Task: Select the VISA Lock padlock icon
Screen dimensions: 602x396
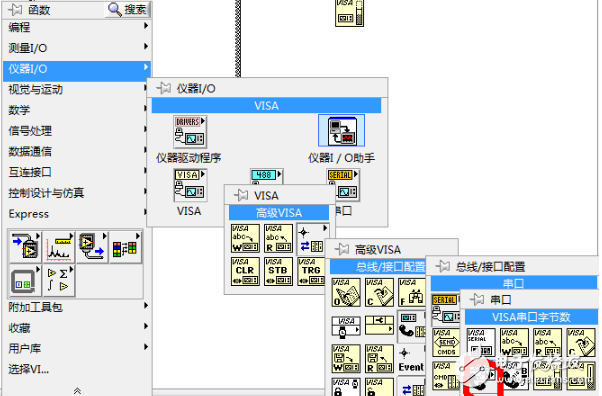Action: 346,387
